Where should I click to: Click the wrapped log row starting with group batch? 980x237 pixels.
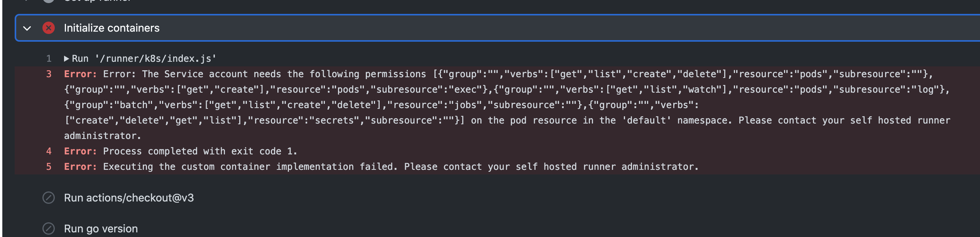click(x=381, y=105)
